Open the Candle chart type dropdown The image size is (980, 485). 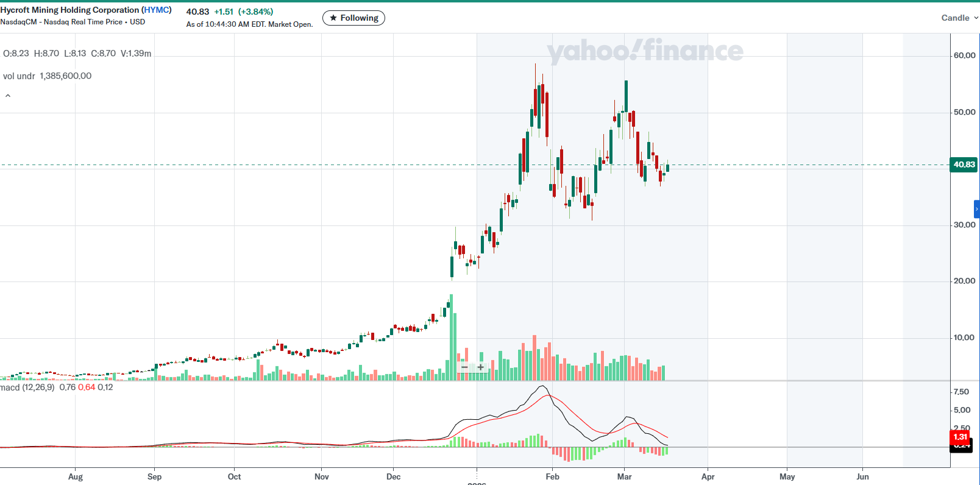coord(955,18)
